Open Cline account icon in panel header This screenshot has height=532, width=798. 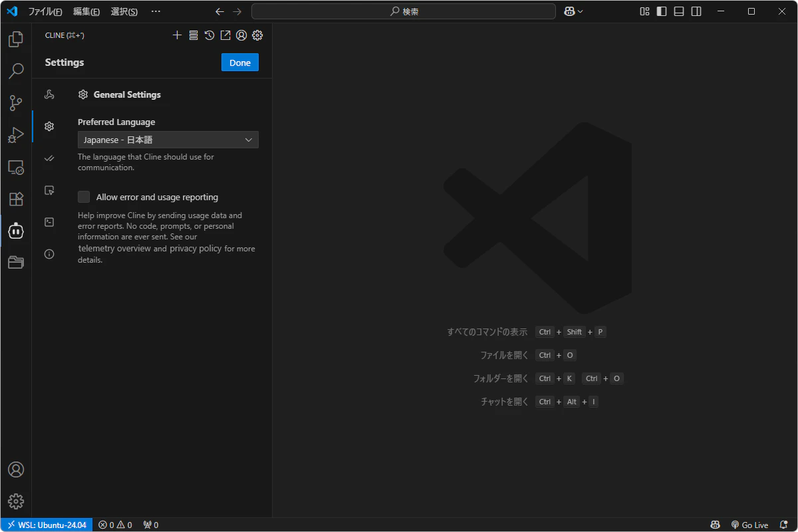(x=241, y=35)
